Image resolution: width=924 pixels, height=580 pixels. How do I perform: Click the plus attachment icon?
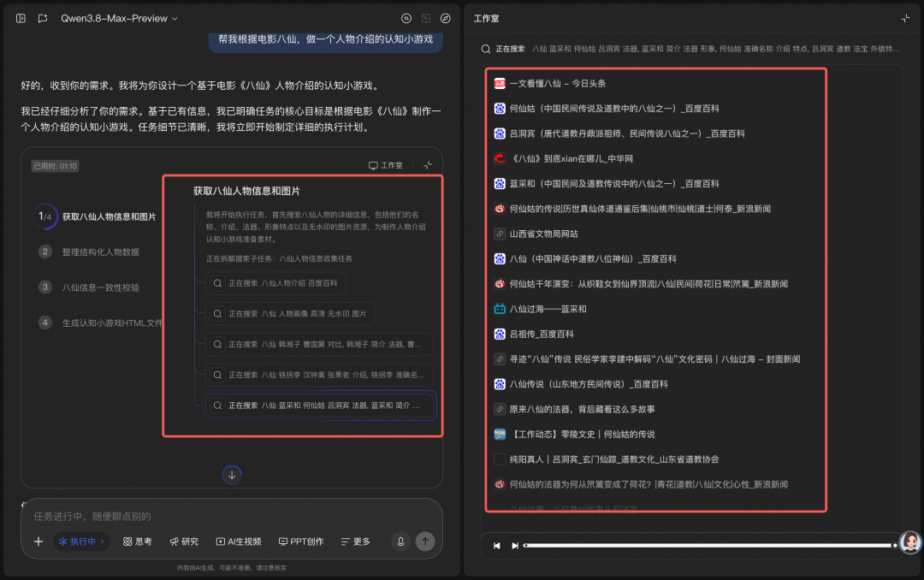[38, 542]
